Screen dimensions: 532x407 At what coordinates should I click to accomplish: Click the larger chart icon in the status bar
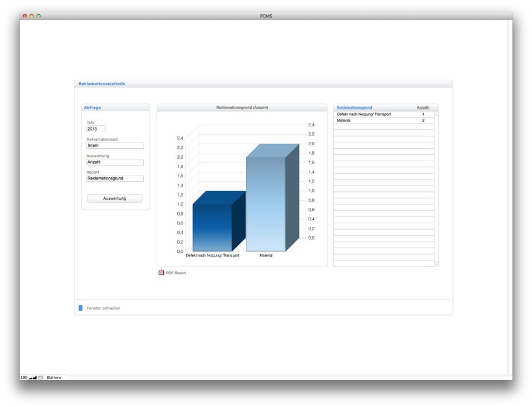pos(35,377)
